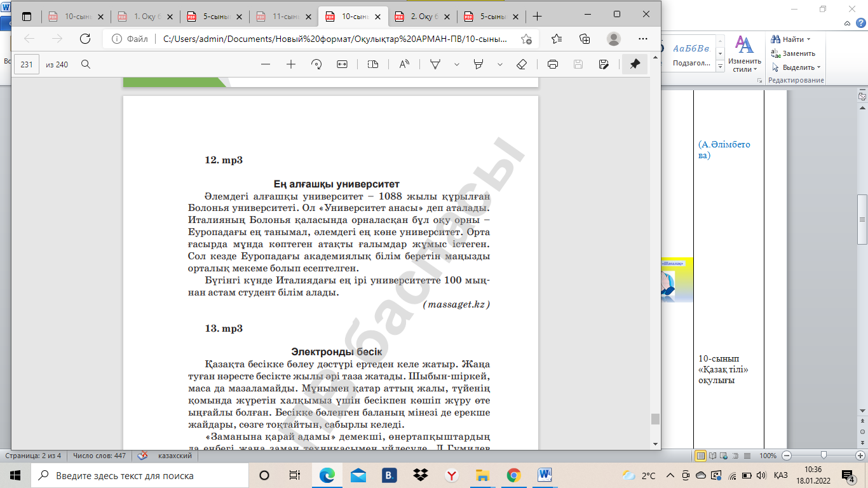Zoom in the PDF with plus icon
Viewport: 868px width, 488px height.
[291, 64]
